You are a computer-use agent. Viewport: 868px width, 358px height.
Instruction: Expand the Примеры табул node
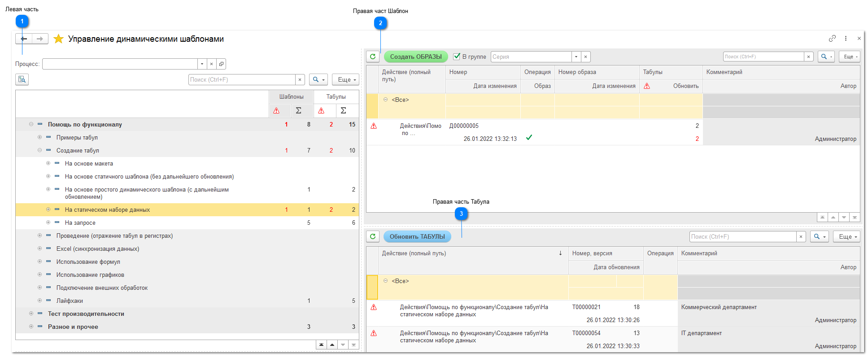[x=39, y=137]
